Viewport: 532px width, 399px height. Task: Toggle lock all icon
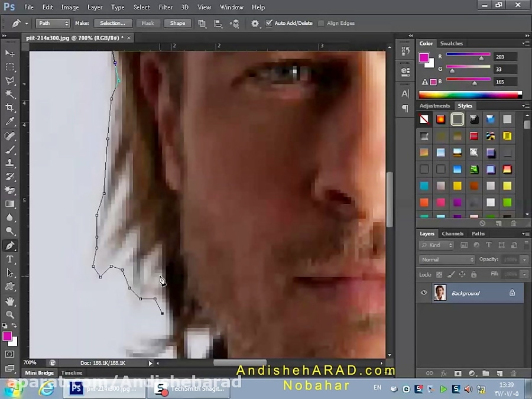473,274
